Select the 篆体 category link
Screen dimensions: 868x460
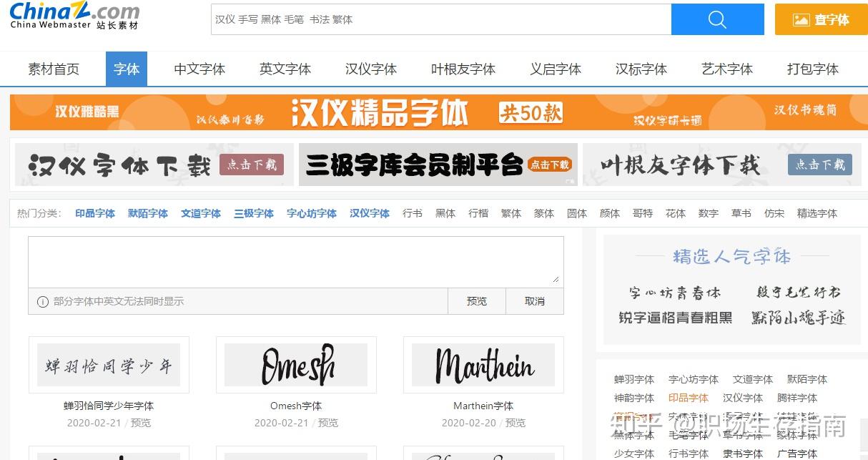point(544,213)
